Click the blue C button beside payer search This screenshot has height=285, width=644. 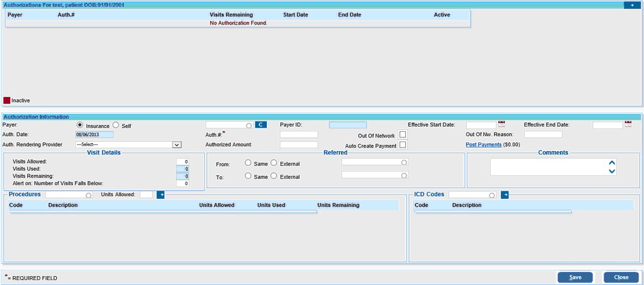[x=261, y=125]
